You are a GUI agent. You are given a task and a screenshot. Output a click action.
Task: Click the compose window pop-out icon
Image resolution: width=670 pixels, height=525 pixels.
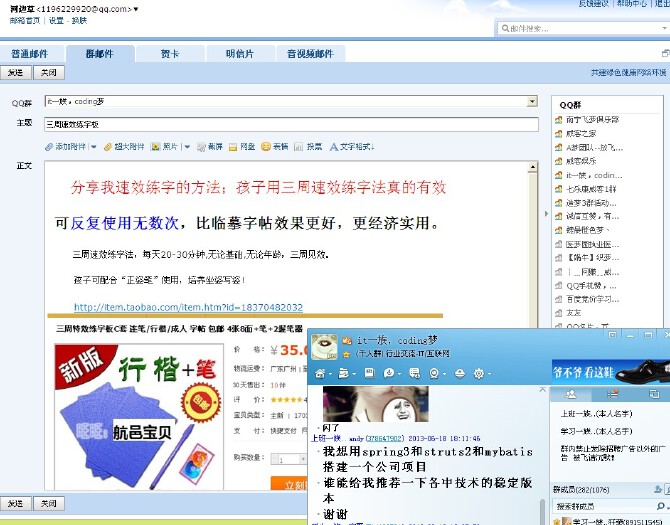pyautogui.click(x=665, y=53)
